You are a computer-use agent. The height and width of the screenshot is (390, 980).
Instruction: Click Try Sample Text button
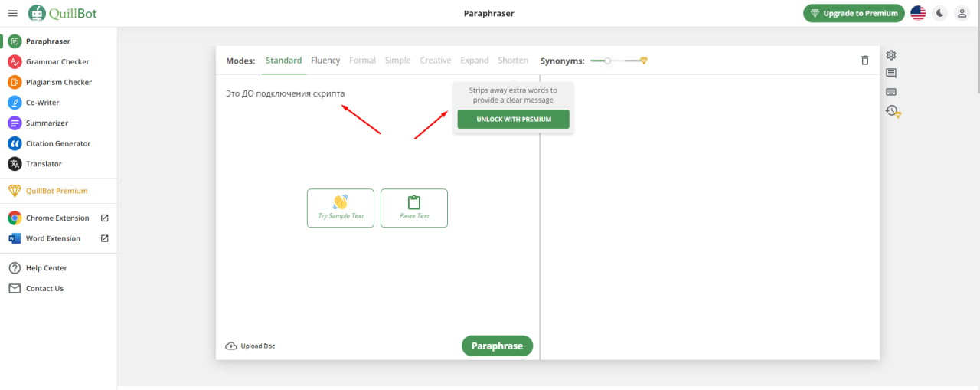click(x=341, y=208)
